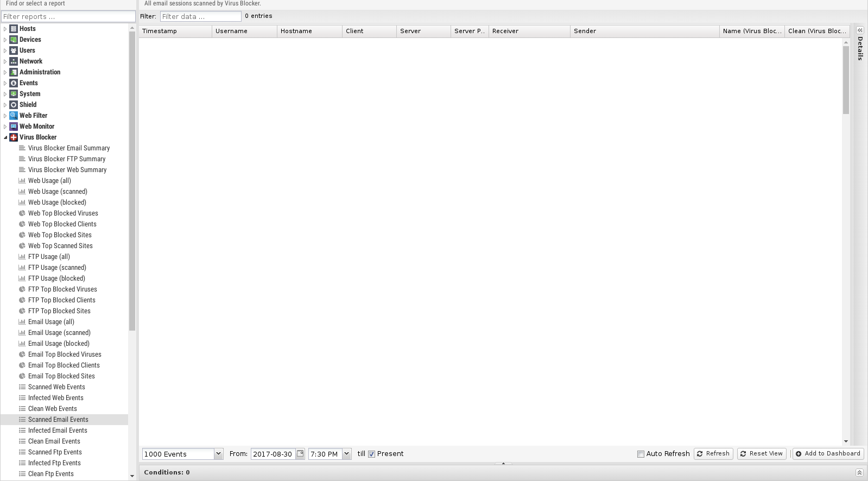Image resolution: width=868 pixels, height=481 pixels.
Task: Sort by the Client column header
Action: (x=369, y=31)
